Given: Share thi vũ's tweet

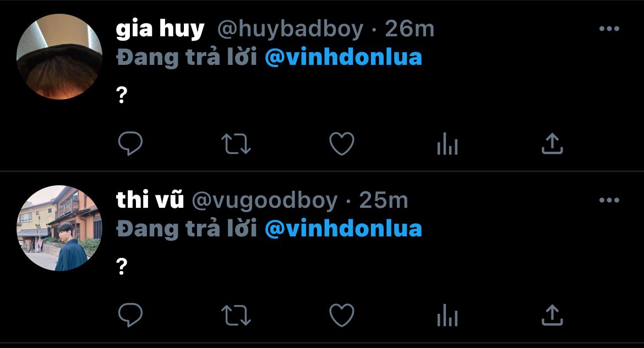Looking at the screenshot, I should (552, 315).
